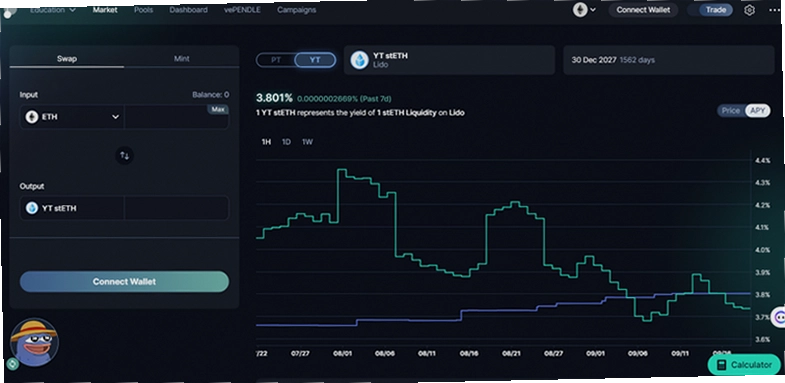The image size is (785, 383).
Task: Open the Pools menu item
Action: [x=143, y=10]
